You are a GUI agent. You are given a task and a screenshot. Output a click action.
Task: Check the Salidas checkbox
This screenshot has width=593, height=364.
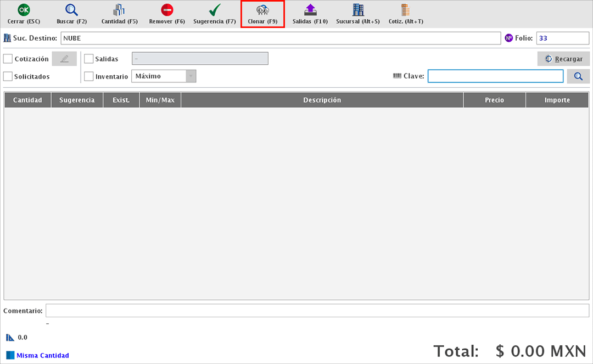[89, 59]
